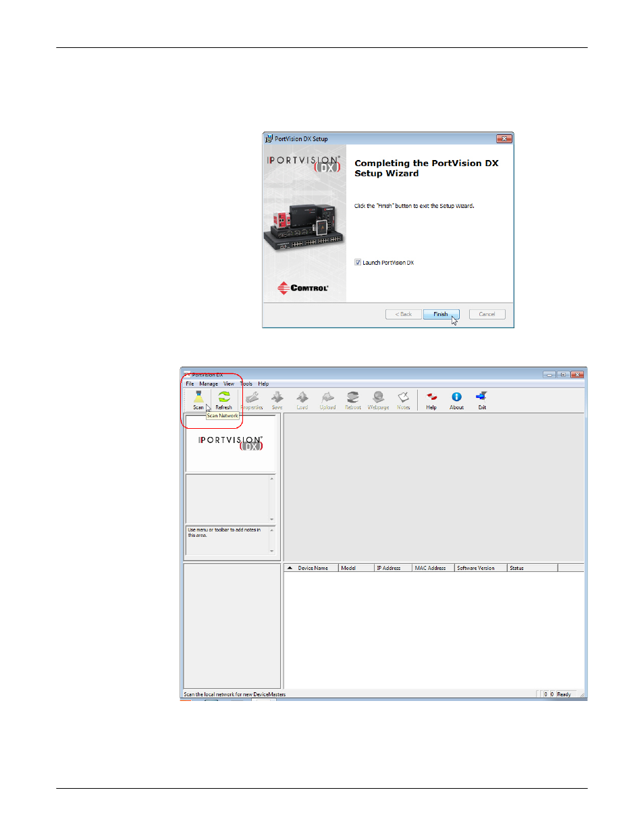Open the View menu
This screenshot has height=834, width=644.
point(229,384)
